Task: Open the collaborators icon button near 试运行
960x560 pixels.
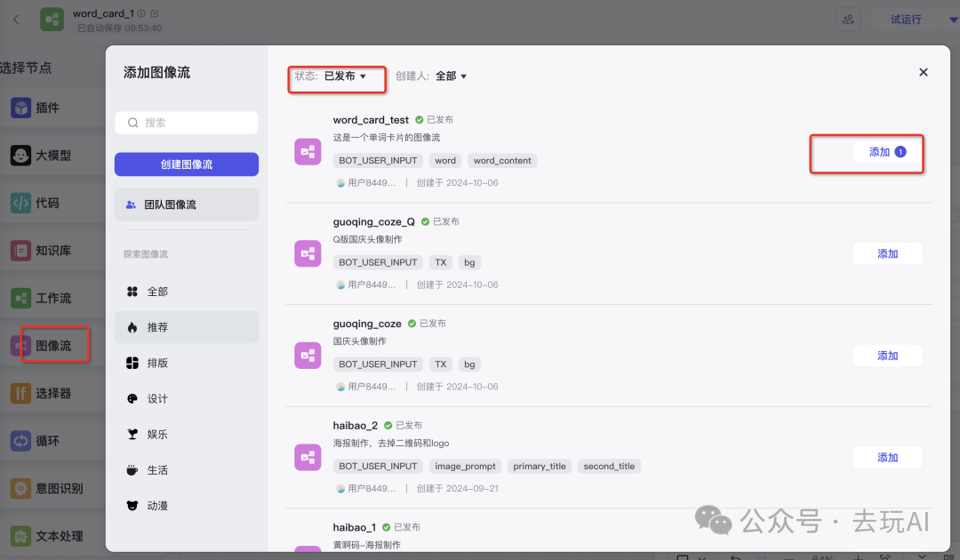Action: tap(849, 20)
